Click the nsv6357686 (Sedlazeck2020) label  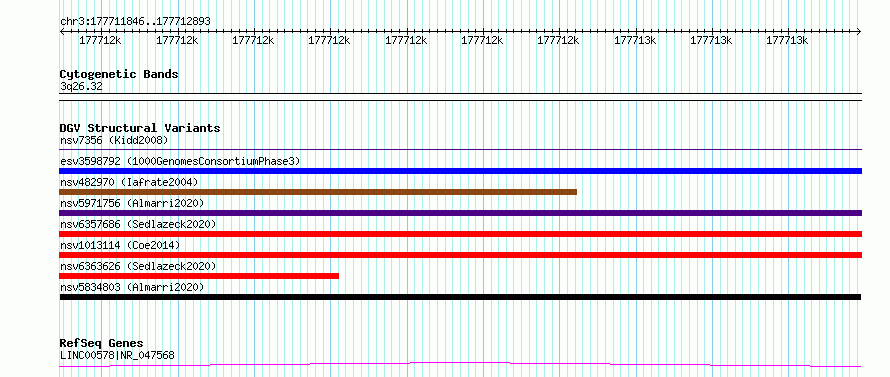(x=138, y=224)
